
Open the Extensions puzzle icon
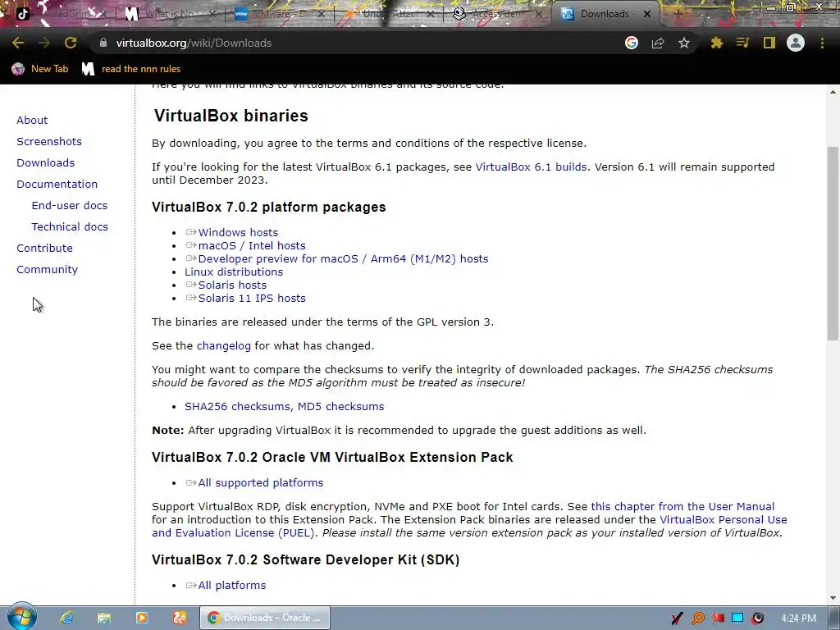(717, 43)
